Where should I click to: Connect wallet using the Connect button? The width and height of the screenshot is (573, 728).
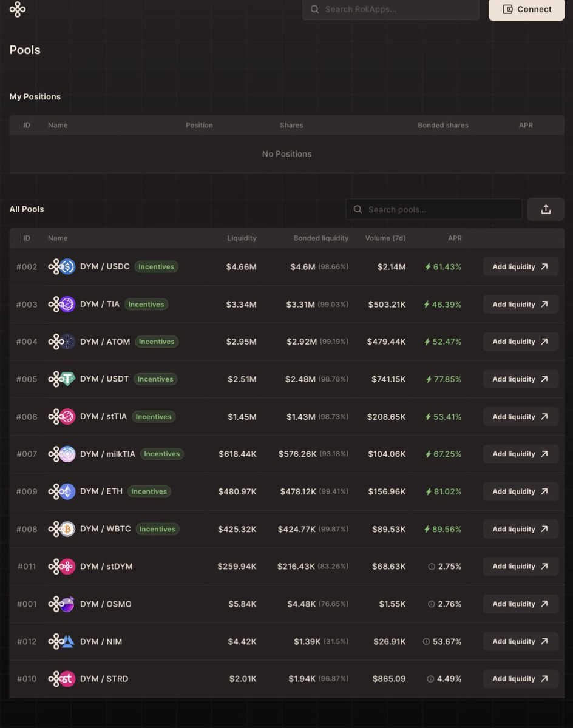(x=527, y=9)
